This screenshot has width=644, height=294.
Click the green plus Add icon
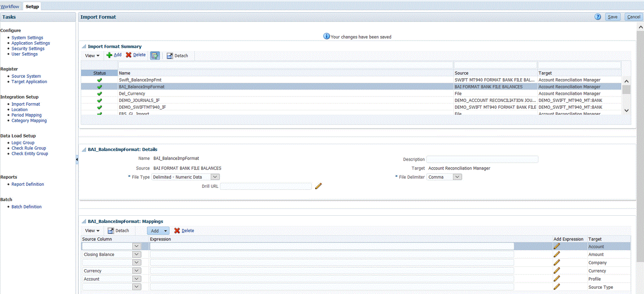tap(109, 55)
